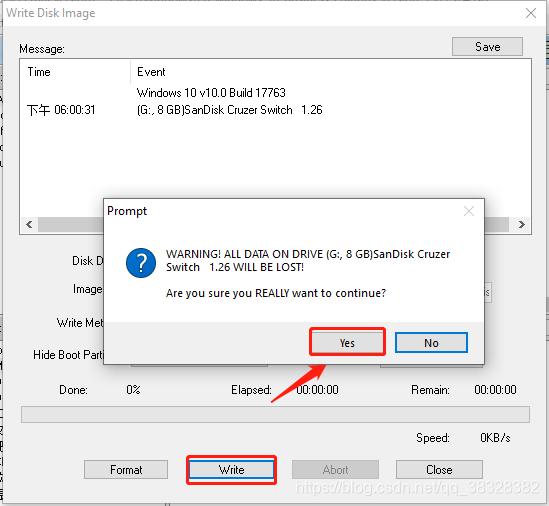Screen dimensions: 549x506
Task: Click the Save button for messages
Action: pyautogui.click(x=487, y=47)
